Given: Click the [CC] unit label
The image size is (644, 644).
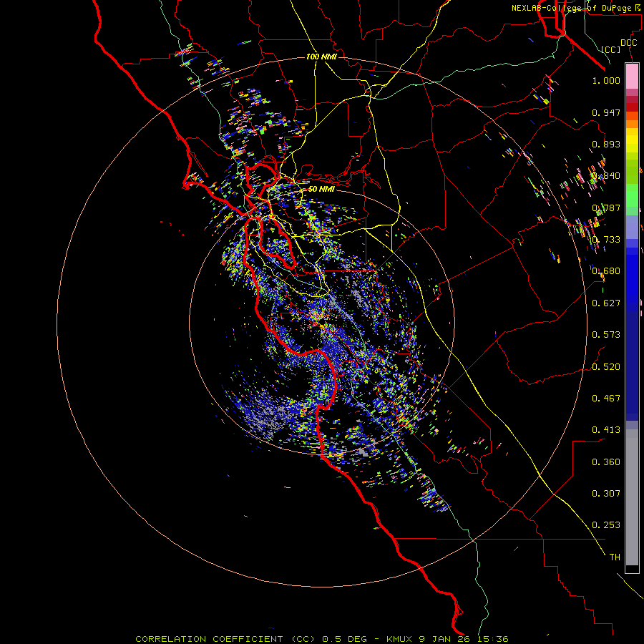Looking at the screenshot, I should (611, 49).
